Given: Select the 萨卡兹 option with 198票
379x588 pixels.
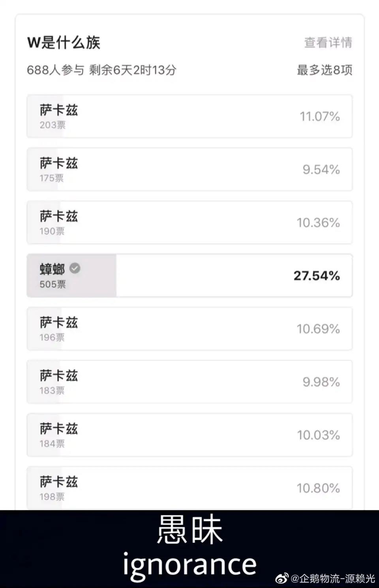Looking at the screenshot, I should [189, 488].
